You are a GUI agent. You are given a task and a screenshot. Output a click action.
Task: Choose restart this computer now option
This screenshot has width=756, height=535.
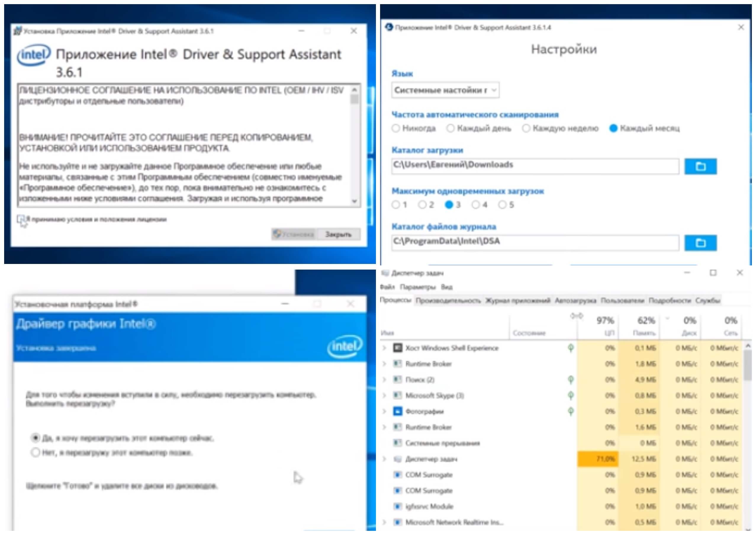(35, 438)
